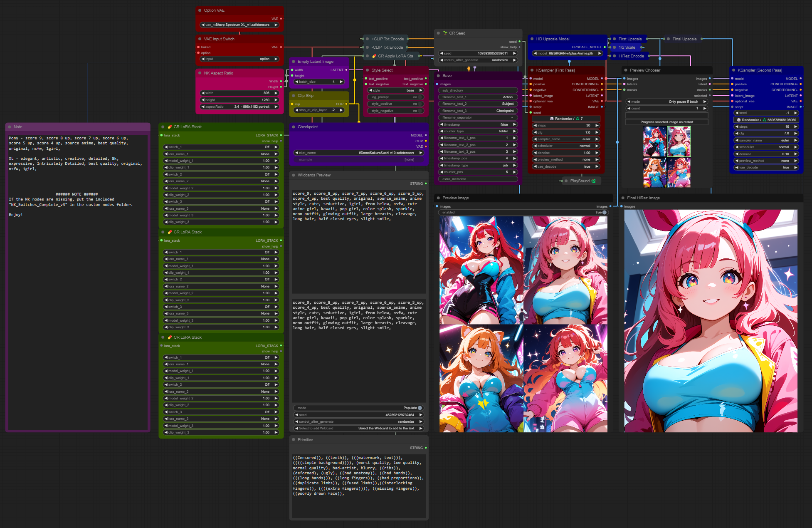The height and width of the screenshot is (528, 812).
Task: Click the right arrow on First Pass steps
Action: 597,125
